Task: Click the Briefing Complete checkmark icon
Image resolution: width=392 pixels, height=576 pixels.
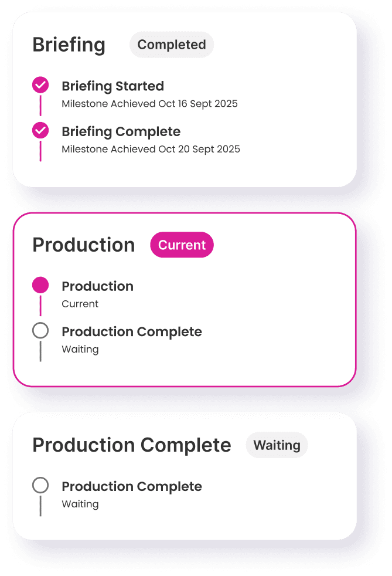Action: pos(40,131)
